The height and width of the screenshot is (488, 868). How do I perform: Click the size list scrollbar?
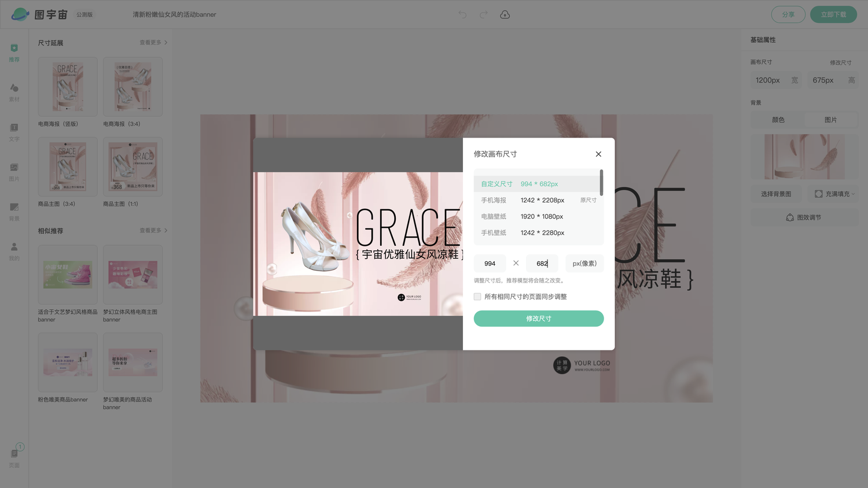point(602,182)
